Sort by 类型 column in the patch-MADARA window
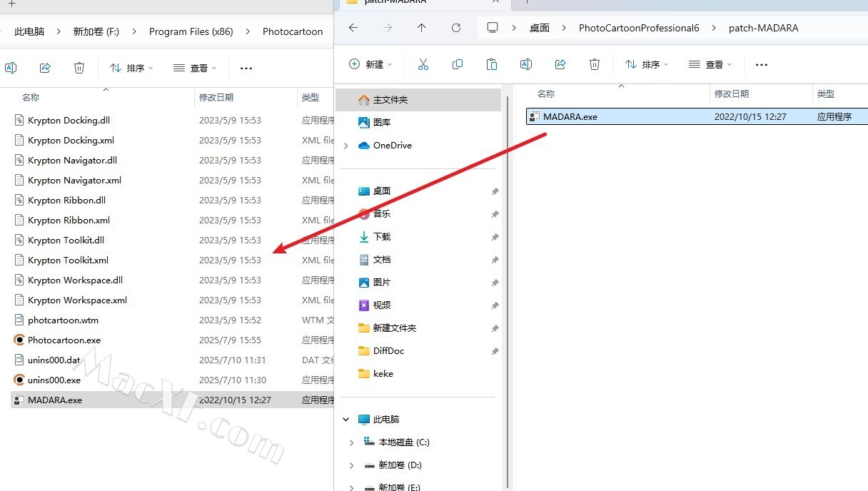Image resolution: width=868 pixels, height=491 pixels. click(826, 94)
